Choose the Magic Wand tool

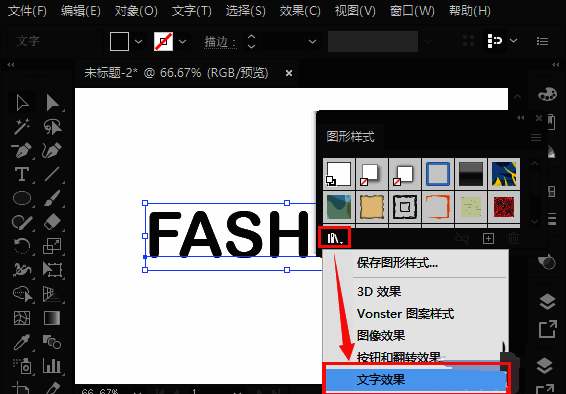click(x=22, y=127)
